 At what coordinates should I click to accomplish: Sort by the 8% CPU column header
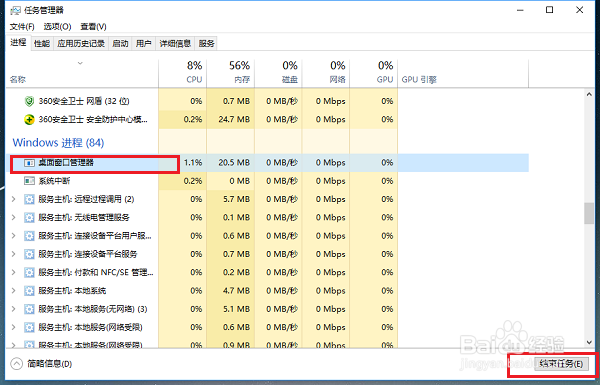(183, 73)
